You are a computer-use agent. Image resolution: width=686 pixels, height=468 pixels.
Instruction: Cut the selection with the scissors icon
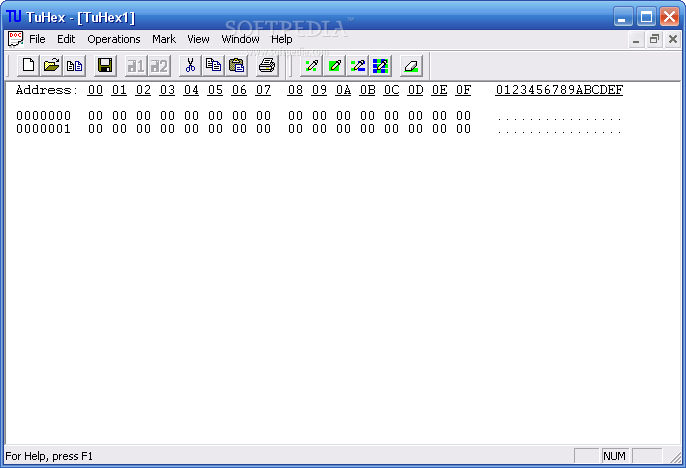click(x=190, y=66)
